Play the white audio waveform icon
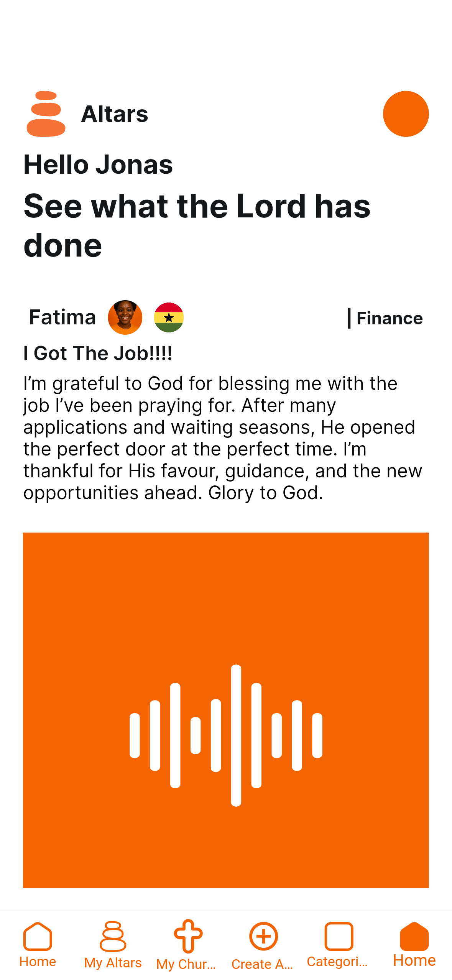Screen dimensions: 452x980 [226, 735]
